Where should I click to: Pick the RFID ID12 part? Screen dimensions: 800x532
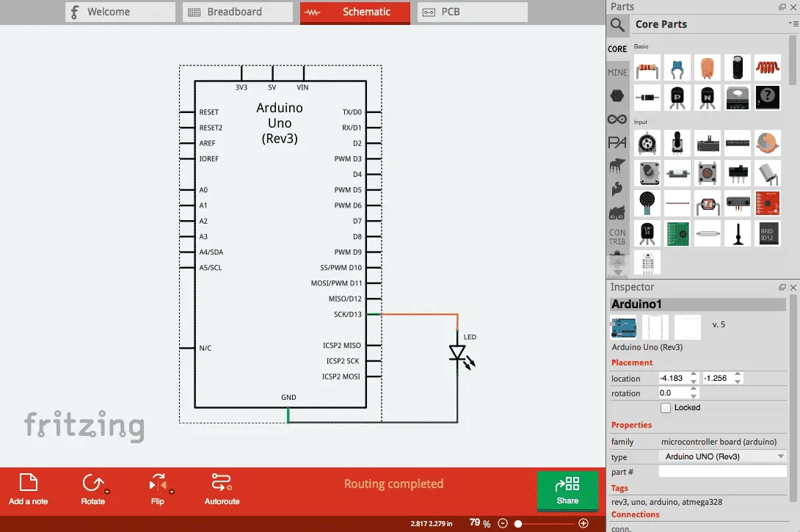tap(768, 233)
